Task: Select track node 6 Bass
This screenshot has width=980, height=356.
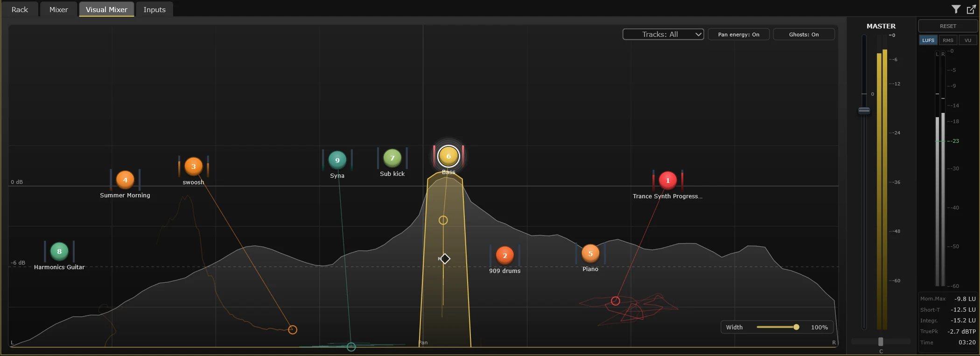Action: click(x=448, y=156)
